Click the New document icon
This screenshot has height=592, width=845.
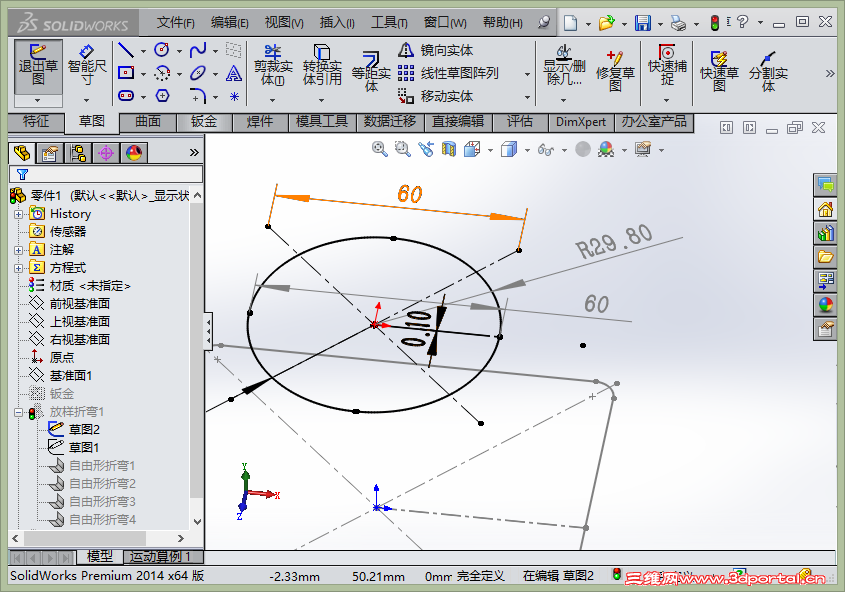tap(570, 23)
